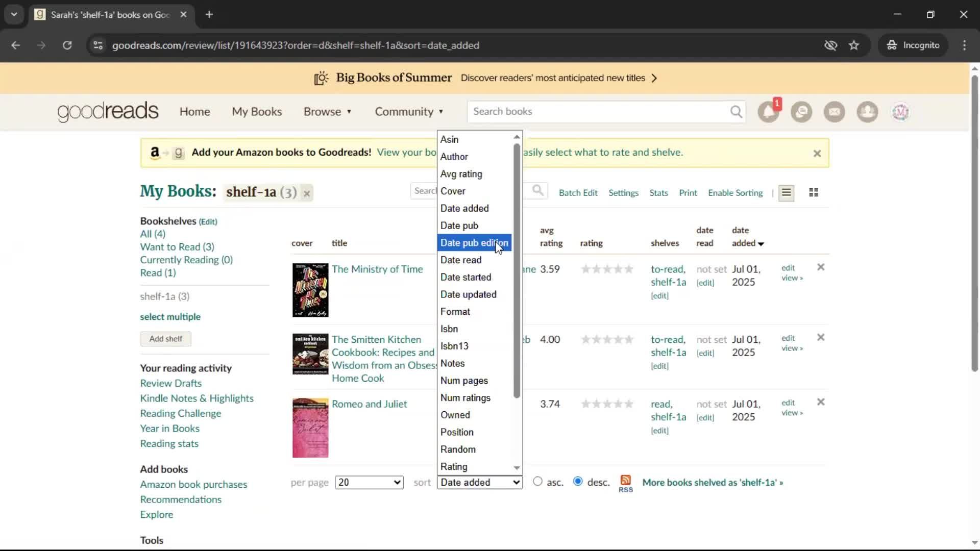This screenshot has height=551, width=980.
Task: Open the Chrome three-dot menu
Action: point(964,45)
